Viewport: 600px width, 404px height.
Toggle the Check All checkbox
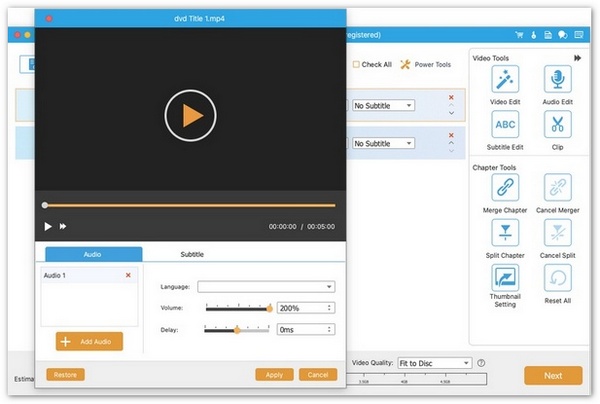[356, 64]
